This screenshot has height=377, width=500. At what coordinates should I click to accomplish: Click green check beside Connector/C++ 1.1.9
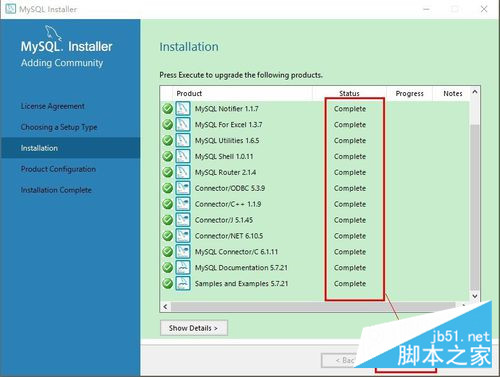coord(167,204)
